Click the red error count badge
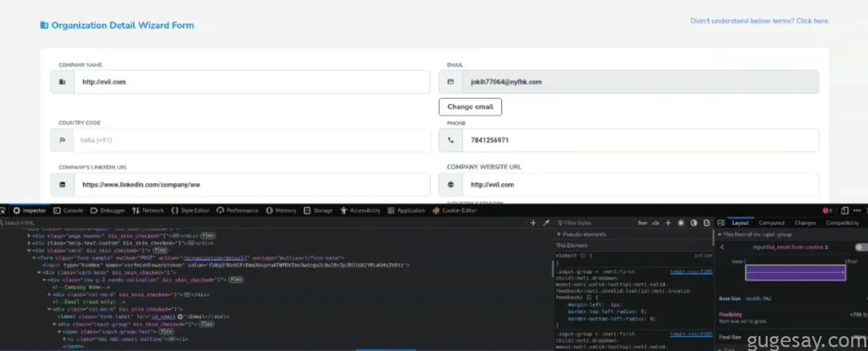 tap(827, 210)
